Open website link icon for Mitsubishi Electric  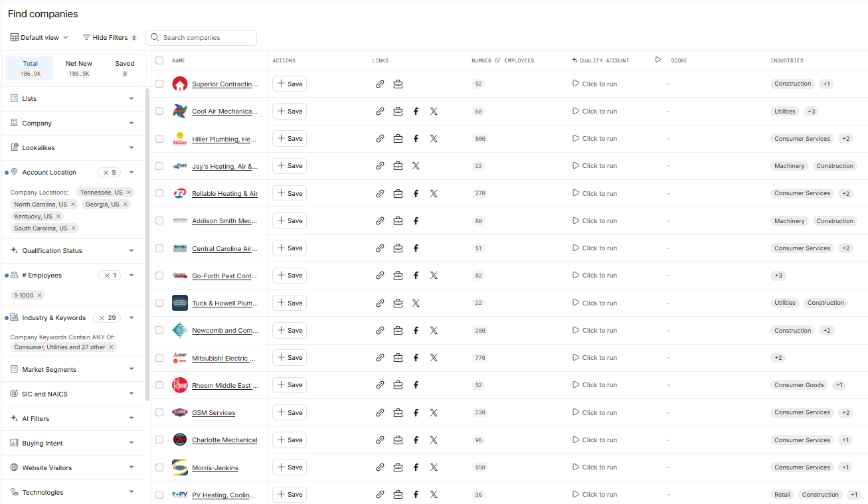380,358
